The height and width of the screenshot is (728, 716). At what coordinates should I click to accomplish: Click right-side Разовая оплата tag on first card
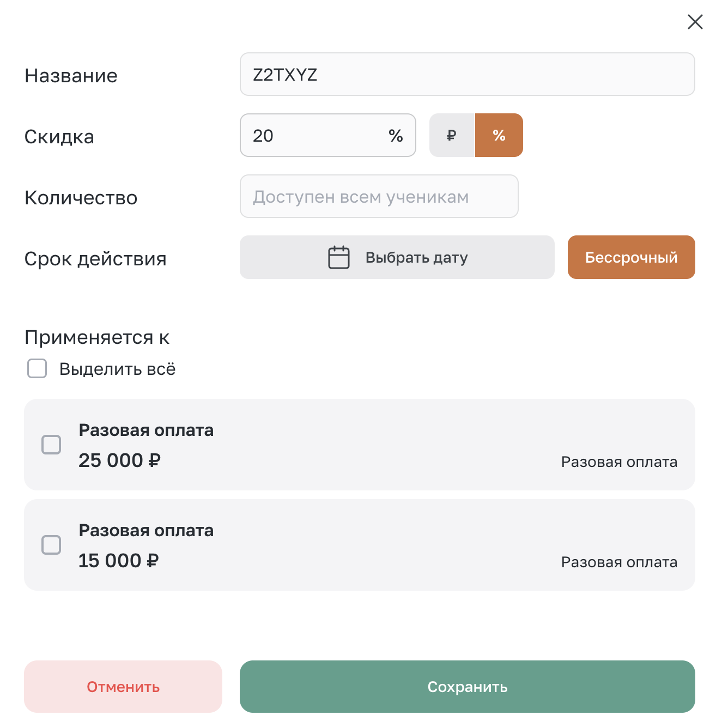tap(620, 462)
